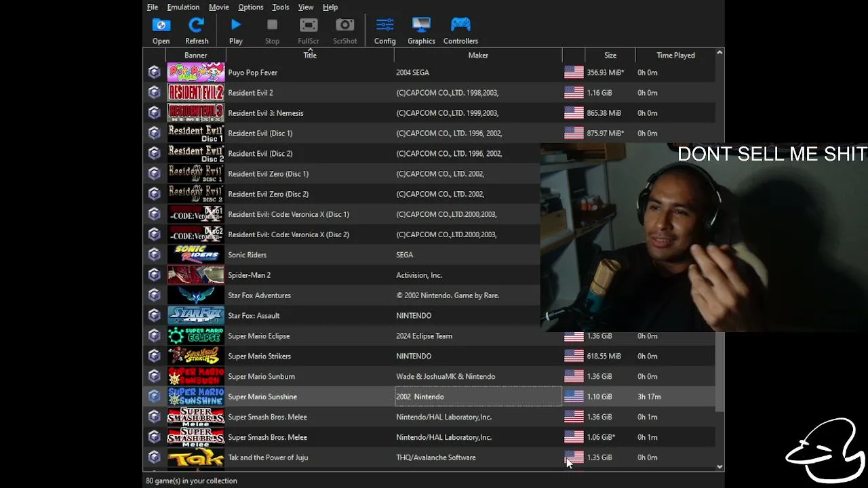Click the US flag in the Puyo Pop Fever row

tap(574, 73)
